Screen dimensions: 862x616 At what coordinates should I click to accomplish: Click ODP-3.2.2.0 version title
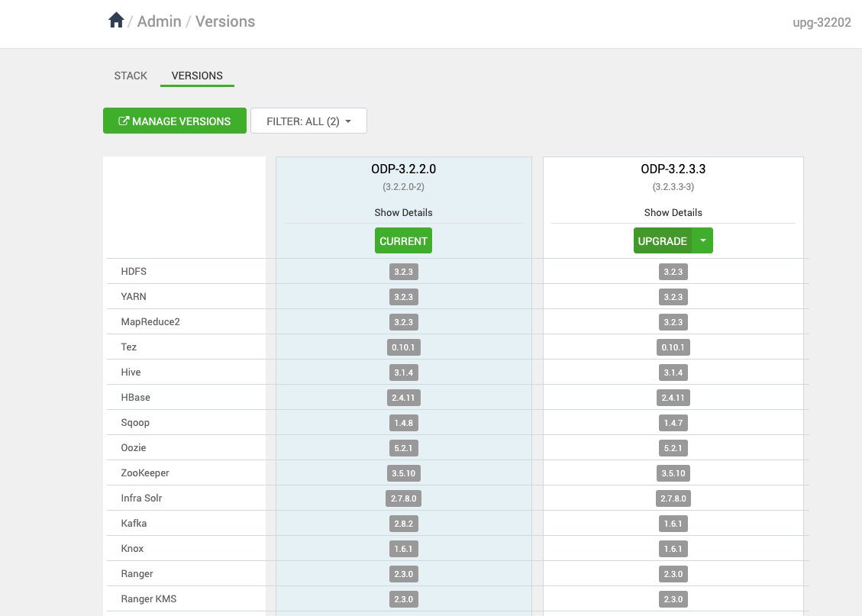coord(403,169)
